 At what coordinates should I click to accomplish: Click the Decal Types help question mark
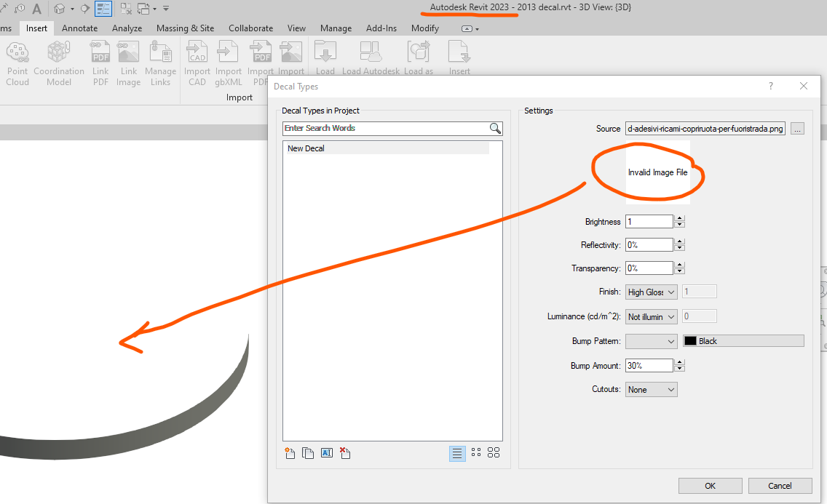[771, 86]
